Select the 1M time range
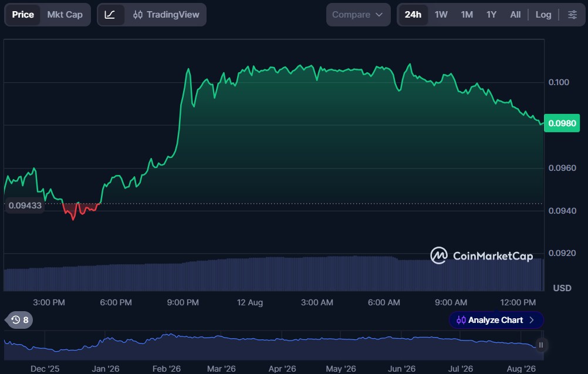Screen dimensions: 588x374 pyautogui.click(x=467, y=15)
